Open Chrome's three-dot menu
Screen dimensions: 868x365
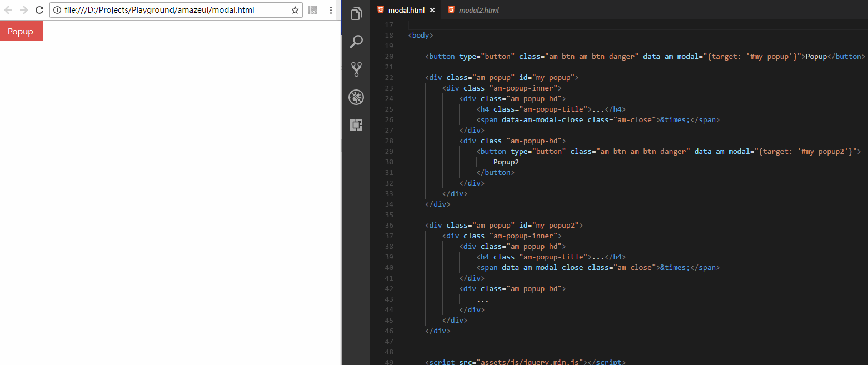pos(332,9)
